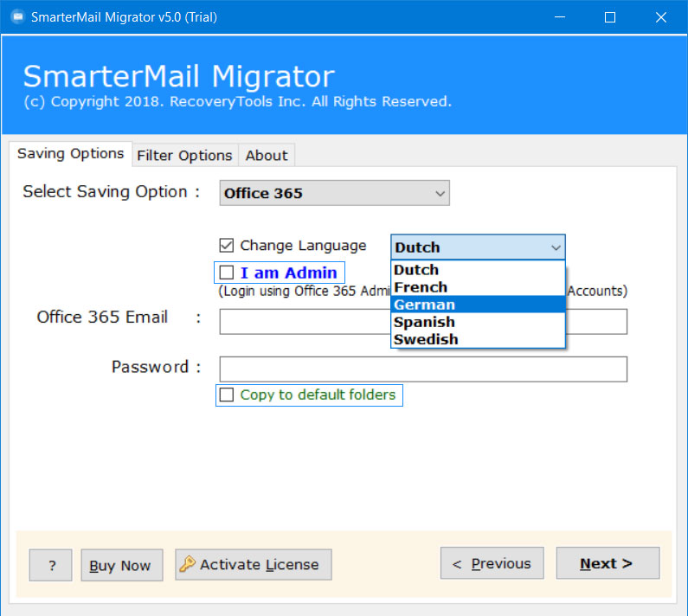Enable the I am Admin checkbox
Viewport: 688px width, 616px height.
pyautogui.click(x=227, y=273)
